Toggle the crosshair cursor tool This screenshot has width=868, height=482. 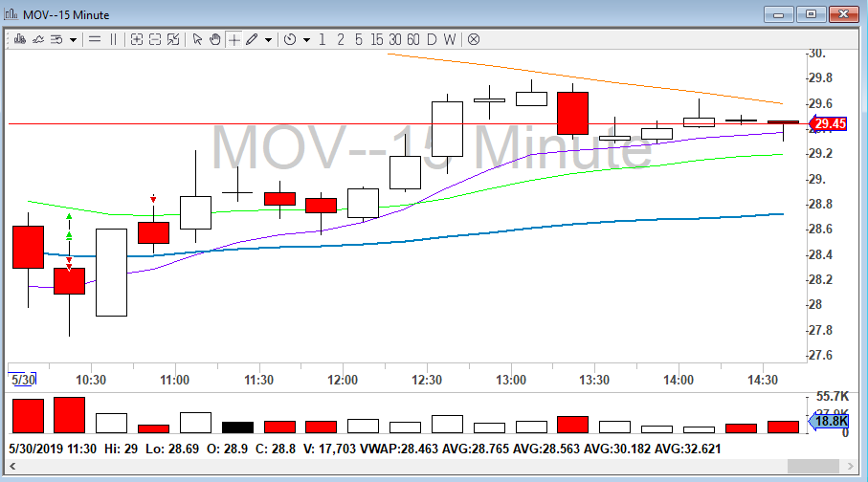click(x=234, y=39)
